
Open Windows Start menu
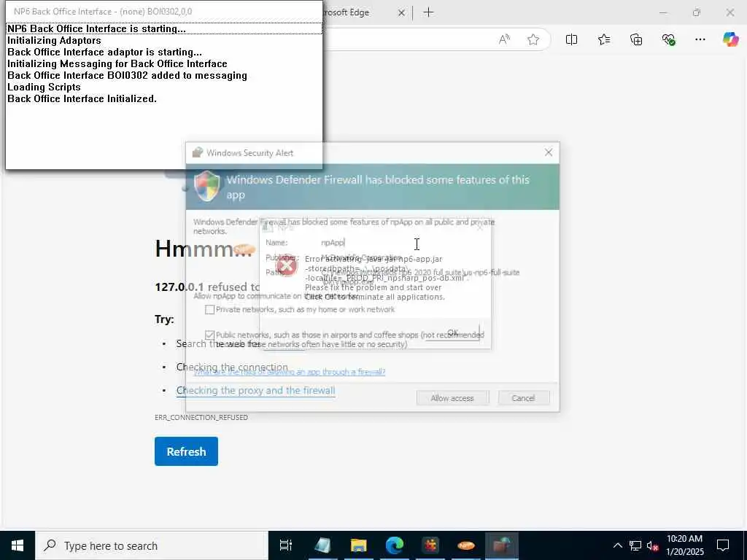point(18,545)
